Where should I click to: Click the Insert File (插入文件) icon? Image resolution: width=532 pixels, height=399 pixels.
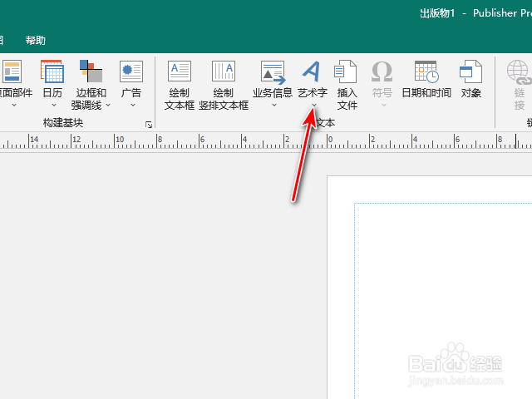[x=346, y=71]
